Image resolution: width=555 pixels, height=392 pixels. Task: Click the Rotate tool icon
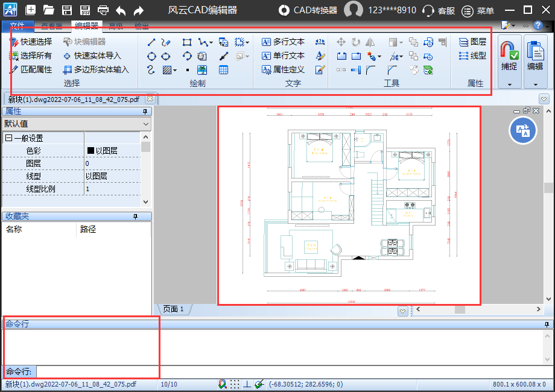356,42
